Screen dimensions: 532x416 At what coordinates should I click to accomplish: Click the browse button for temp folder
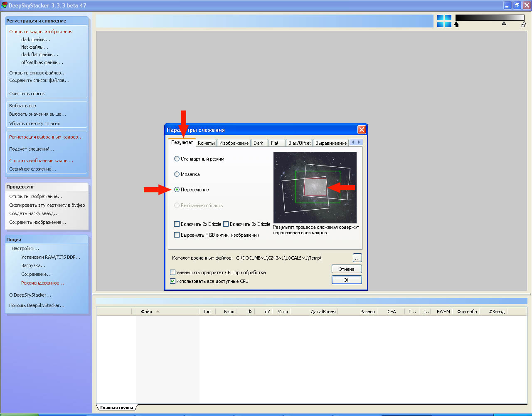click(x=357, y=258)
